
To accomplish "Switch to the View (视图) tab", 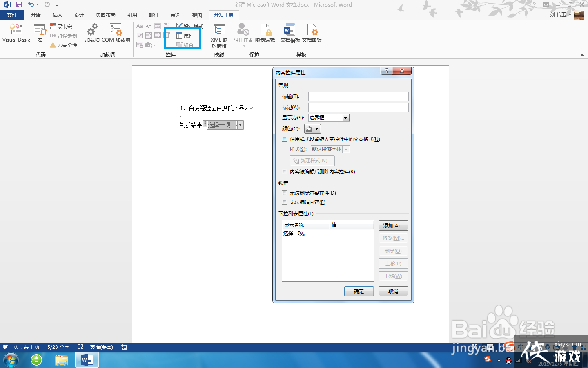I will (197, 15).
